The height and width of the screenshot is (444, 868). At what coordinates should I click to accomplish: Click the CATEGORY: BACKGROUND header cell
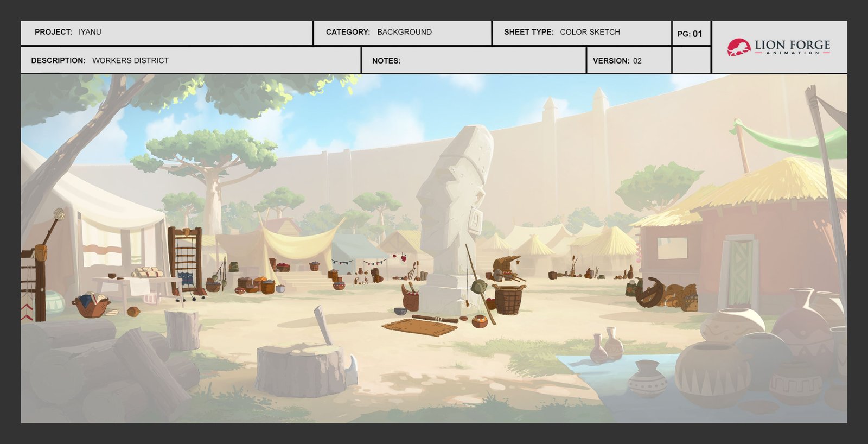click(403, 33)
